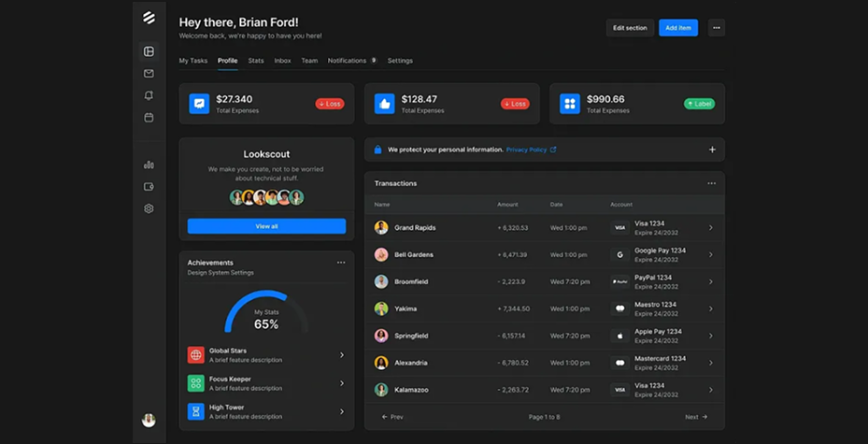Click the Edit section button
Viewport: 868px width, 444px height.
click(x=630, y=28)
